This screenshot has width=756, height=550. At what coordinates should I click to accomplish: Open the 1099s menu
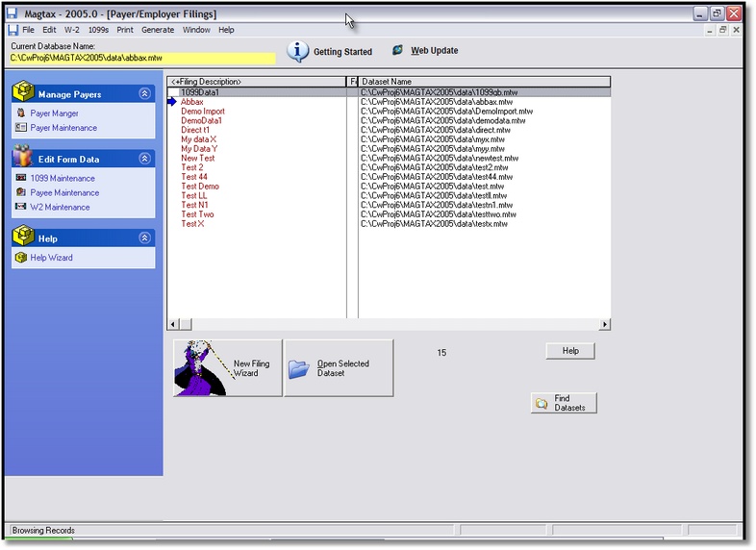click(x=98, y=30)
